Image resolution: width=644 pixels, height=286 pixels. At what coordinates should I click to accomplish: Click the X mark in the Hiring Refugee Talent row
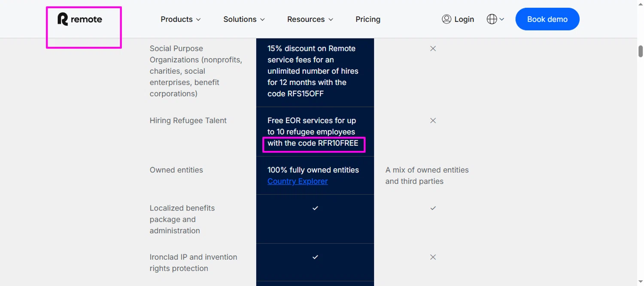(x=433, y=120)
